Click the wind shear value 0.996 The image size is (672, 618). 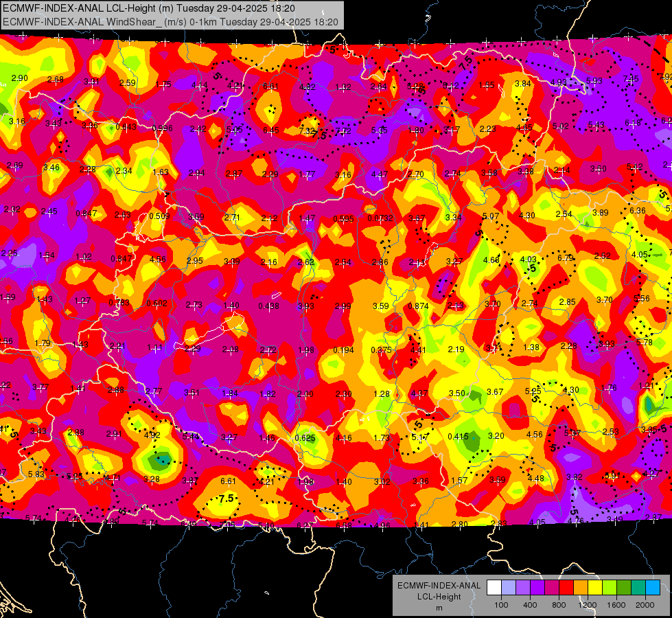[x=163, y=128]
